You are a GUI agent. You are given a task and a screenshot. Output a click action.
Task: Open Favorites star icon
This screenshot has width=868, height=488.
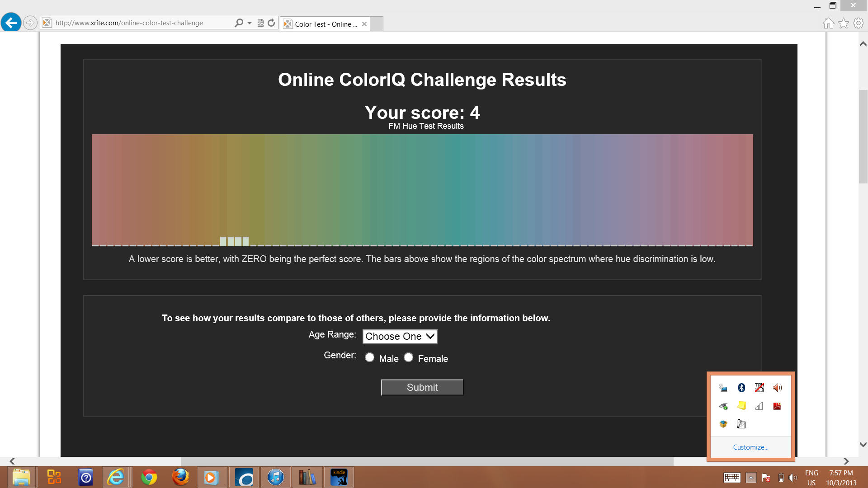844,23
